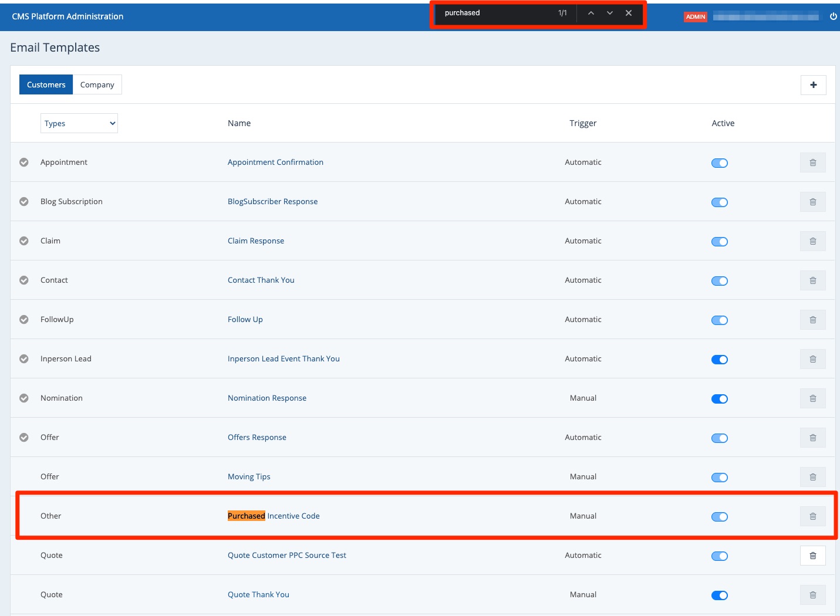Disable the Inperson Lead Event Thank You toggle
The image size is (840, 616).
[719, 360]
